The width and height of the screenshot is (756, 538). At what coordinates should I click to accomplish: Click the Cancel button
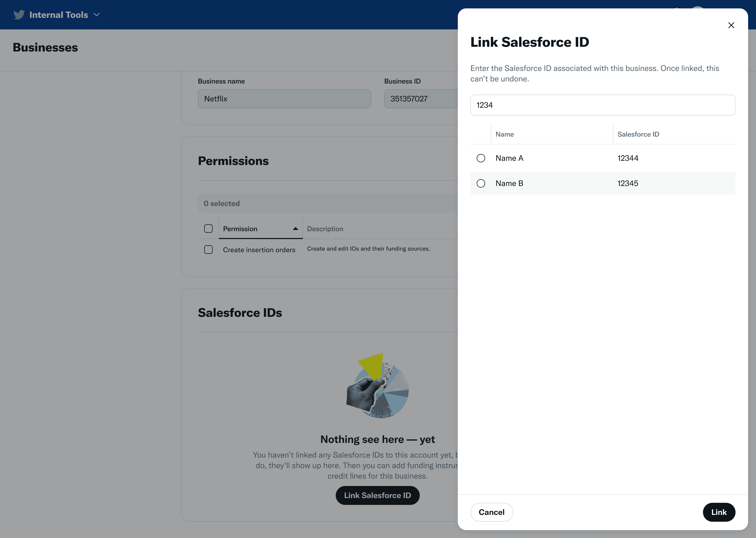point(492,512)
